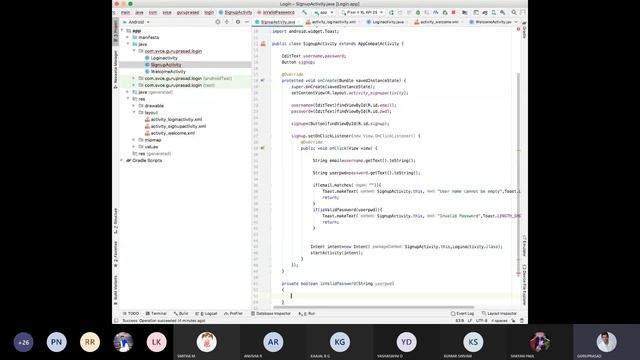640x360 pixels.
Task: Expand the com.svce.guruprasad.login (androidTest) package
Action: click(133, 78)
